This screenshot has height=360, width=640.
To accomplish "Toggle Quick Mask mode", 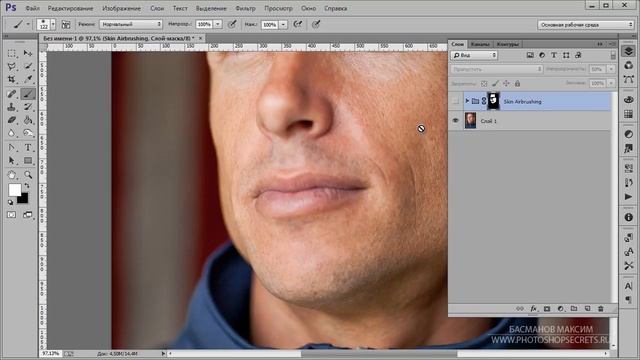I will click(x=11, y=215).
